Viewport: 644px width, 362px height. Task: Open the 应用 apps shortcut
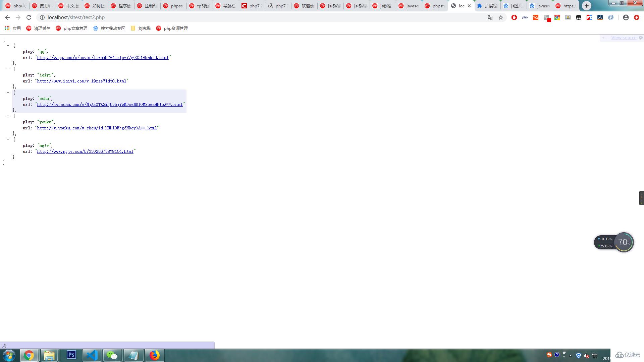[13, 28]
